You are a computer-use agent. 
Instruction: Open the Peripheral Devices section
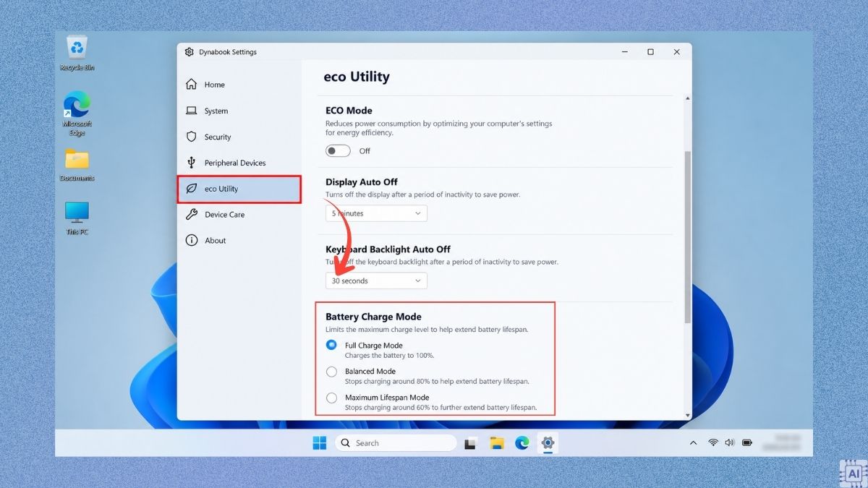point(239,163)
